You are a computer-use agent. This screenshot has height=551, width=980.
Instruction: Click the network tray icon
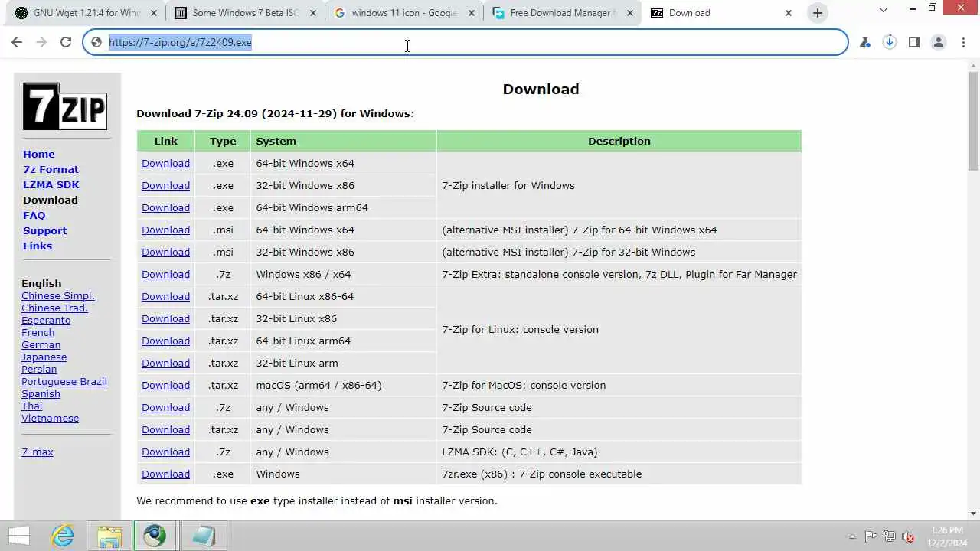(x=890, y=536)
